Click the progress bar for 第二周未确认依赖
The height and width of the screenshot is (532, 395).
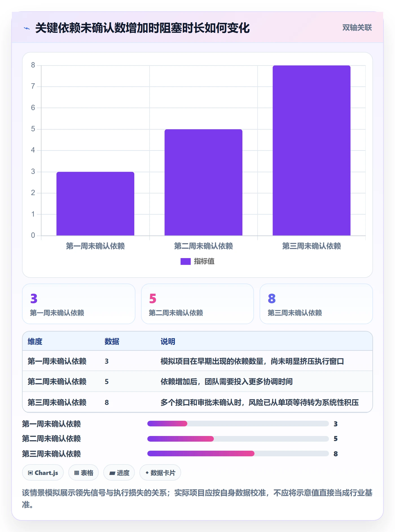click(x=238, y=439)
